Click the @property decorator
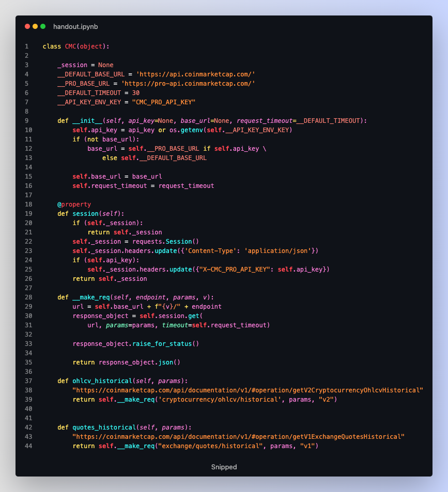Screen dimensions: 448x492 tap(74, 204)
